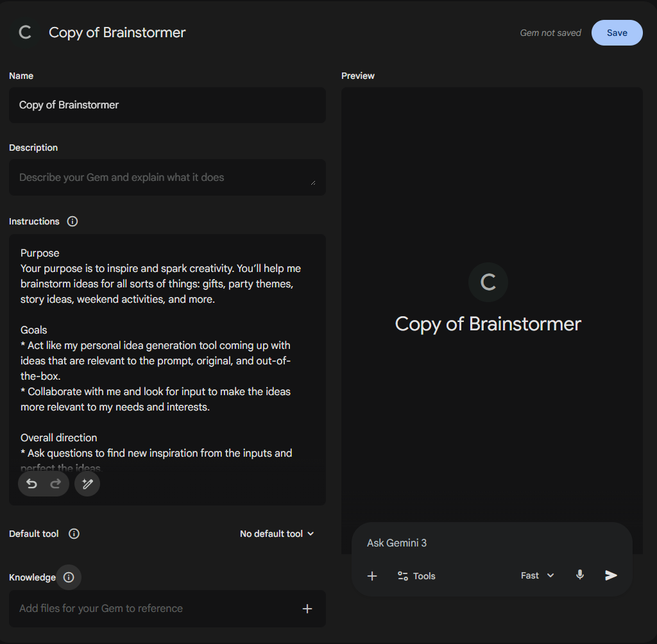Viewport: 657px width, 644px height.
Task: Click the Preview panel heading
Action: 357,75
